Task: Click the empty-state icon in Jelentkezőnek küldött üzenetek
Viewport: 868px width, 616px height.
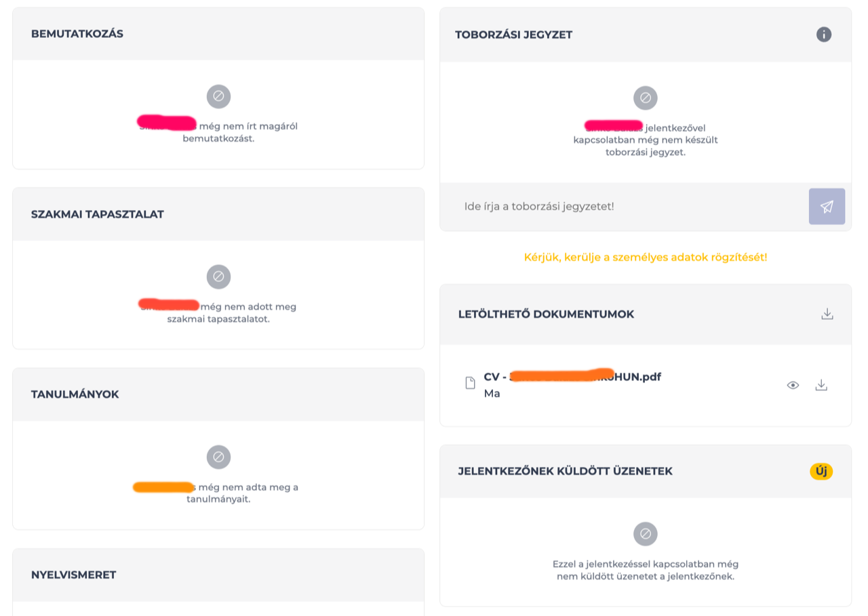Action: click(646, 534)
